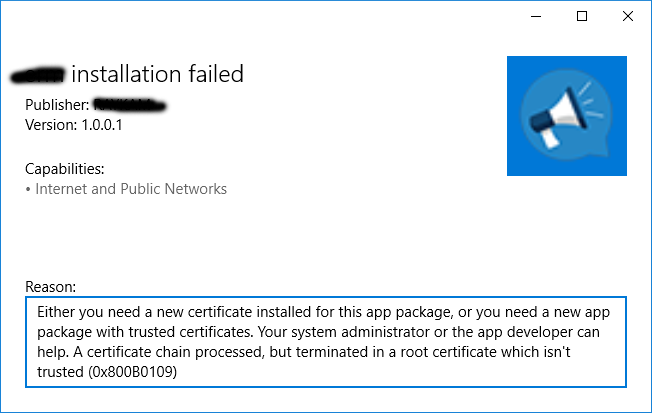Click the blacked-out app name in heading
Screen dimensions: 652x413
point(38,75)
